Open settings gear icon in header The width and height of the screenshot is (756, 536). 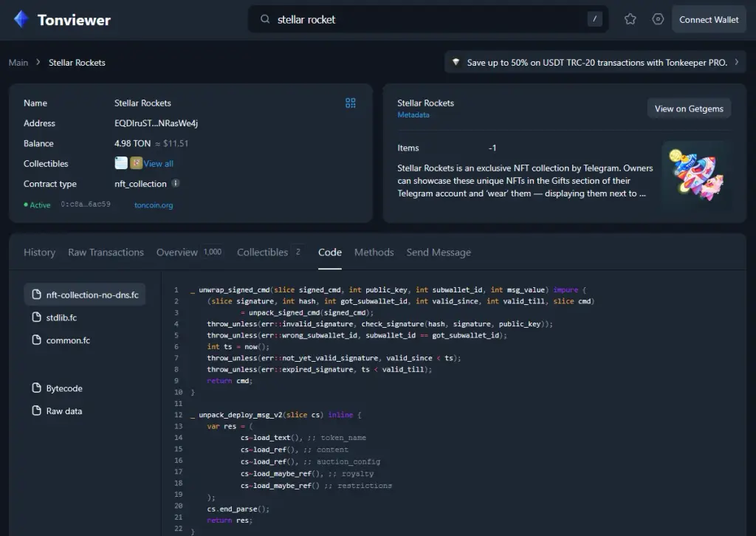(658, 19)
